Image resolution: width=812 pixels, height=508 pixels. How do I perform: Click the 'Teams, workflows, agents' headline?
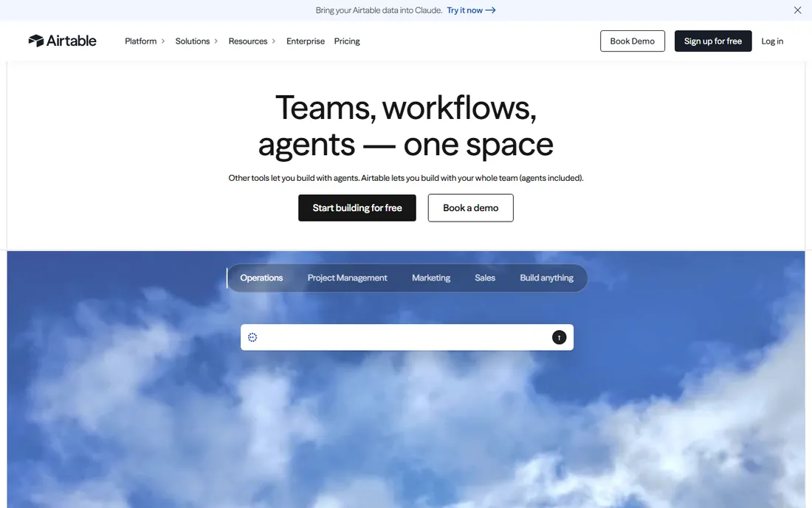tap(406, 126)
